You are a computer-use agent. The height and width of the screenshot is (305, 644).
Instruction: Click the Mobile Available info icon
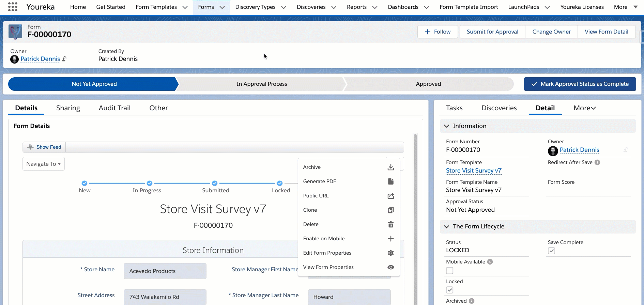coord(490,262)
